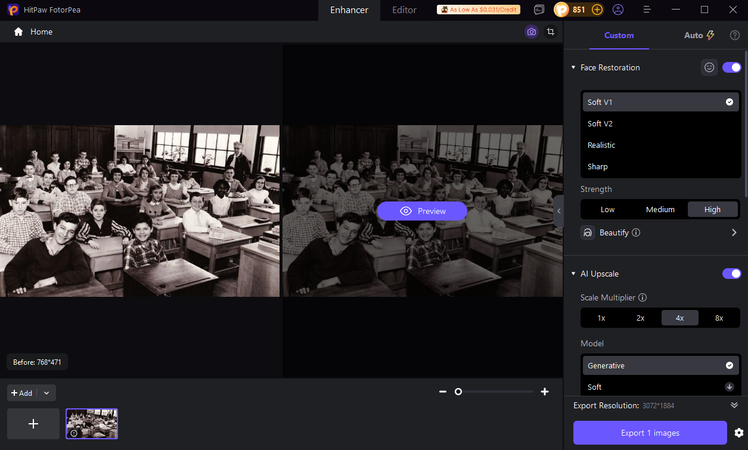
Task: Open the Custom settings tab
Action: point(619,35)
